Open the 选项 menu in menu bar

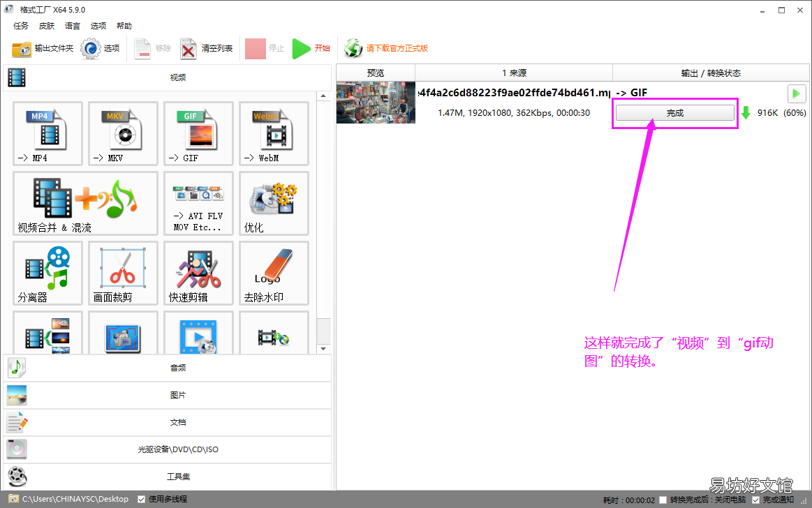(98, 26)
